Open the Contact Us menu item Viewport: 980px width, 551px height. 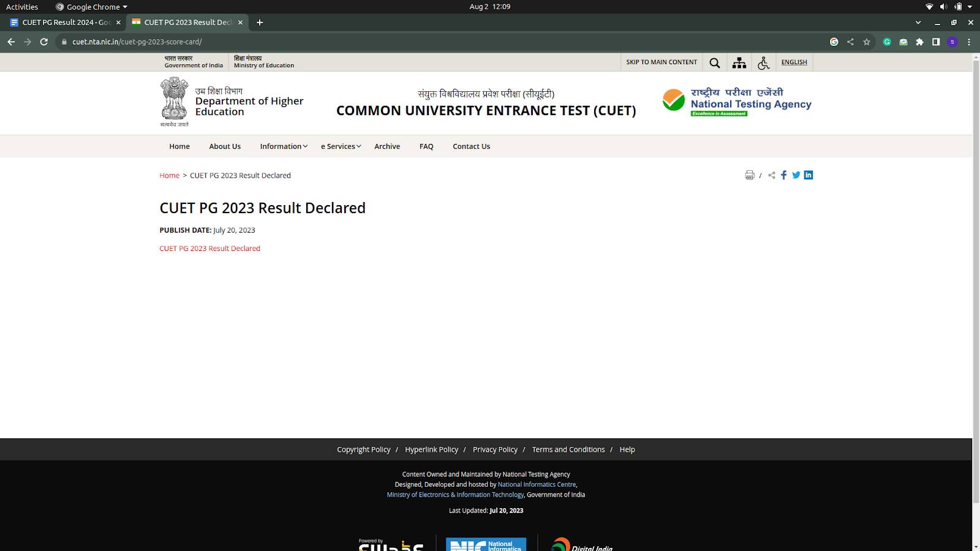click(471, 146)
